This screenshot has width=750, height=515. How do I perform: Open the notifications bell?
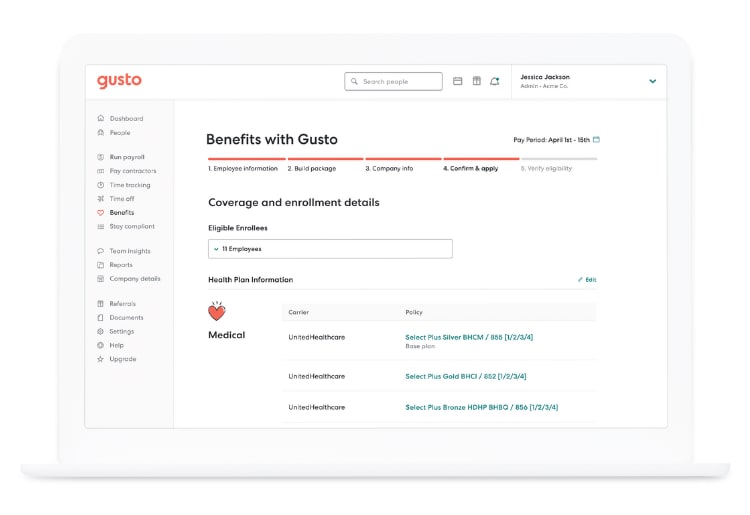click(x=495, y=81)
